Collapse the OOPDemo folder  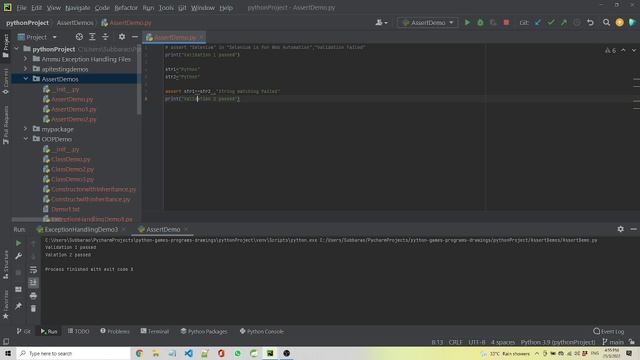coord(26,139)
